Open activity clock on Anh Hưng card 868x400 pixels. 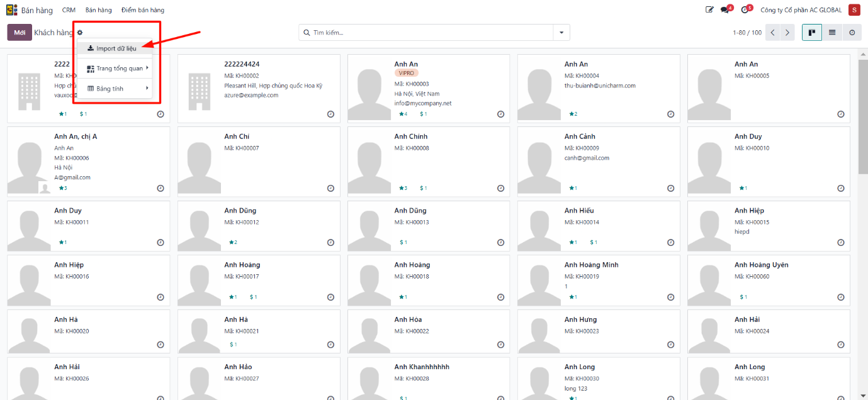click(670, 345)
